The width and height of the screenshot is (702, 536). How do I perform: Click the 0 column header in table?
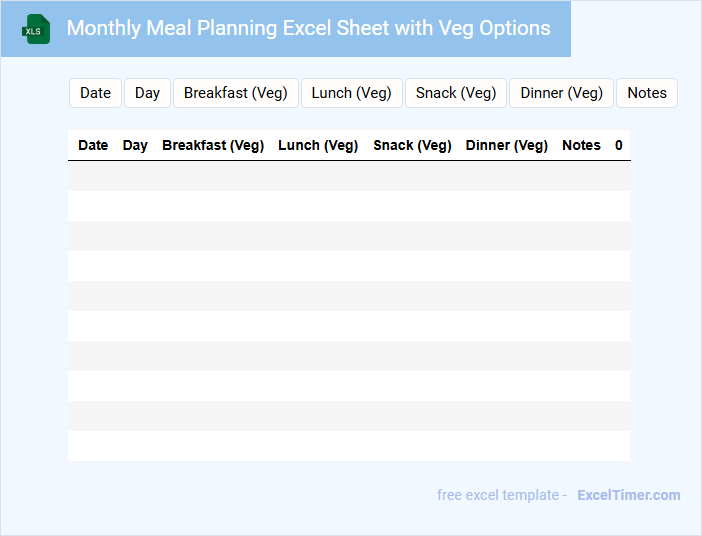click(619, 145)
